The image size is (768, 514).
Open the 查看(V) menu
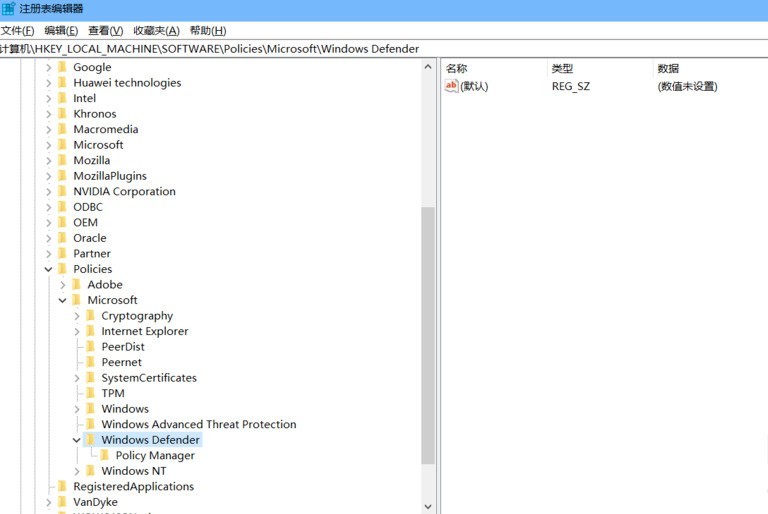pos(105,31)
